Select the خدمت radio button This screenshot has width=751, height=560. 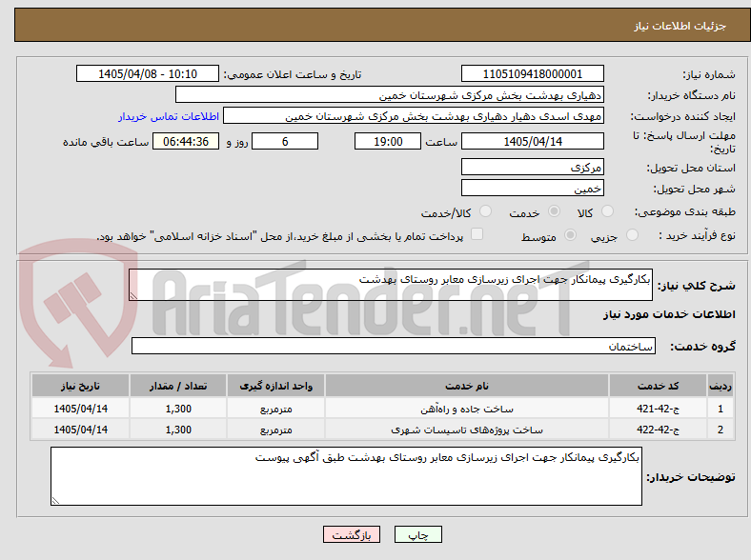point(554,211)
